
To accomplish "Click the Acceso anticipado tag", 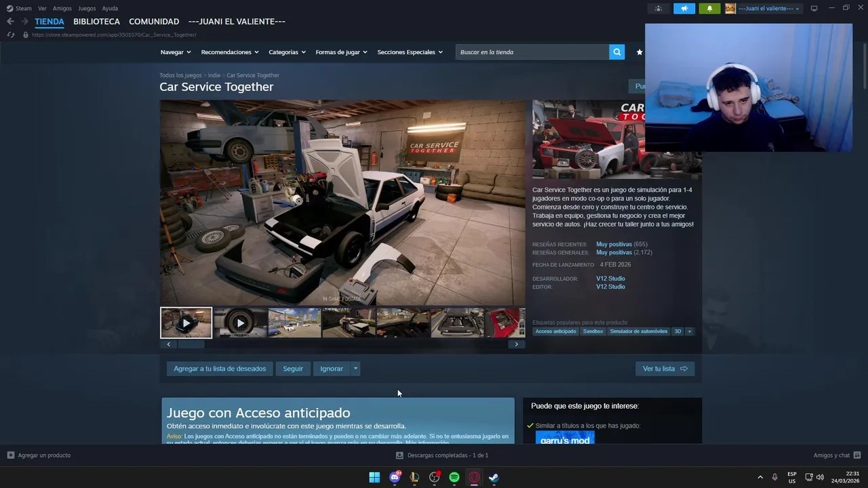I will click(555, 331).
